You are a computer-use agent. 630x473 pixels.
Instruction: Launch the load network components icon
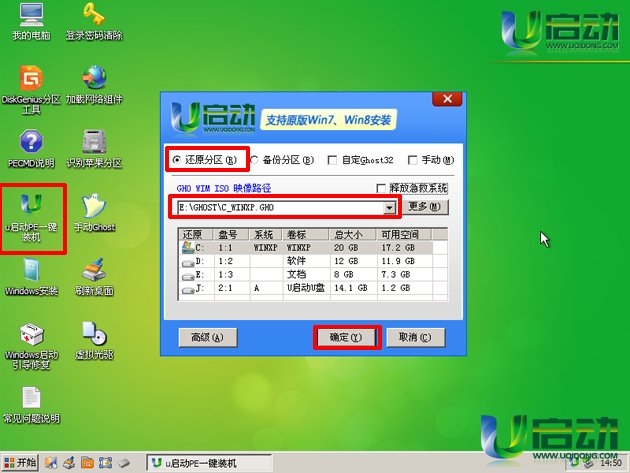[x=94, y=84]
